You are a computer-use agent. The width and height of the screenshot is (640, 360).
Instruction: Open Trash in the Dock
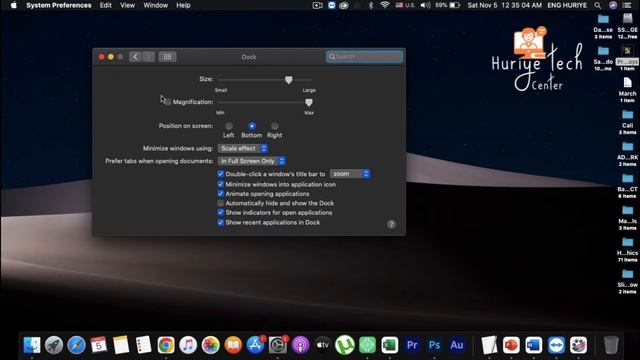pyautogui.click(x=611, y=345)
